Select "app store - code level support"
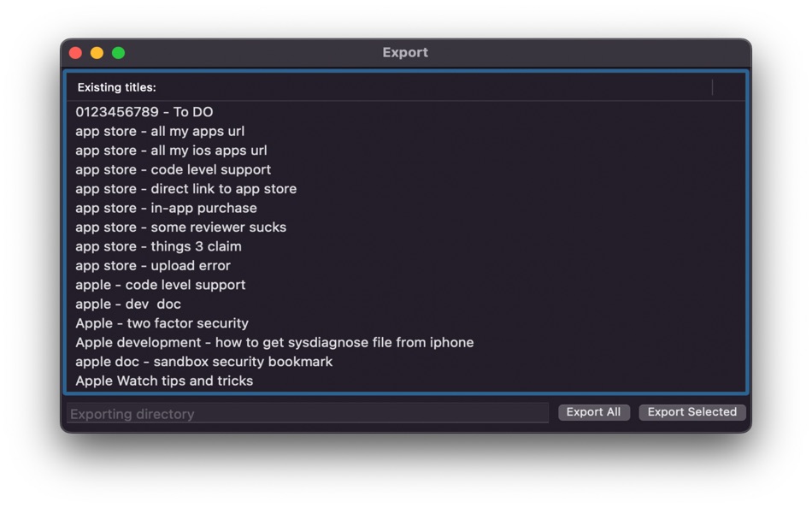Screen dimensions: 812x508 tap(173, 169)
